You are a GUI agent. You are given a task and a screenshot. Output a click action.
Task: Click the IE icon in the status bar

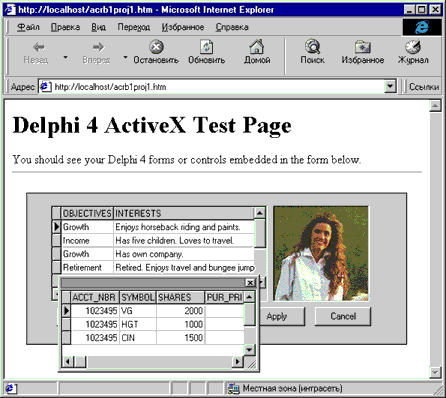(x=10, y=388)
